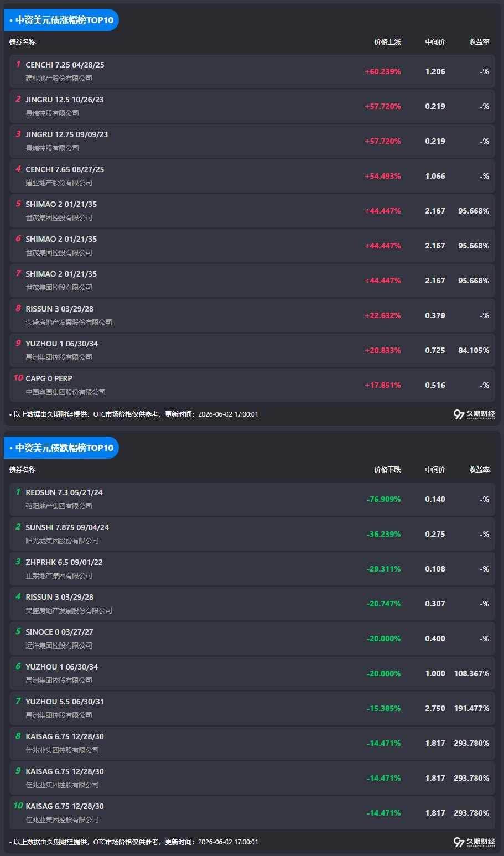Click the -36.239% drop value
The image size is (504, 856).
383,534
